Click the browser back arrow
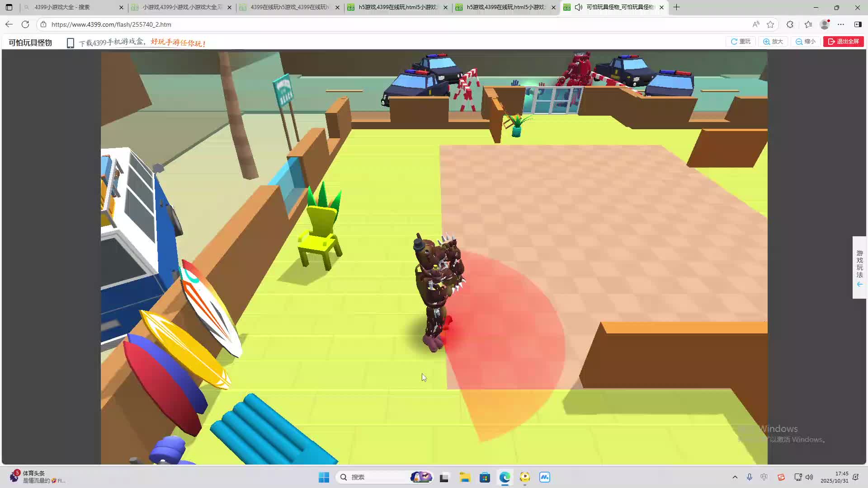 [x=9, y=24]
